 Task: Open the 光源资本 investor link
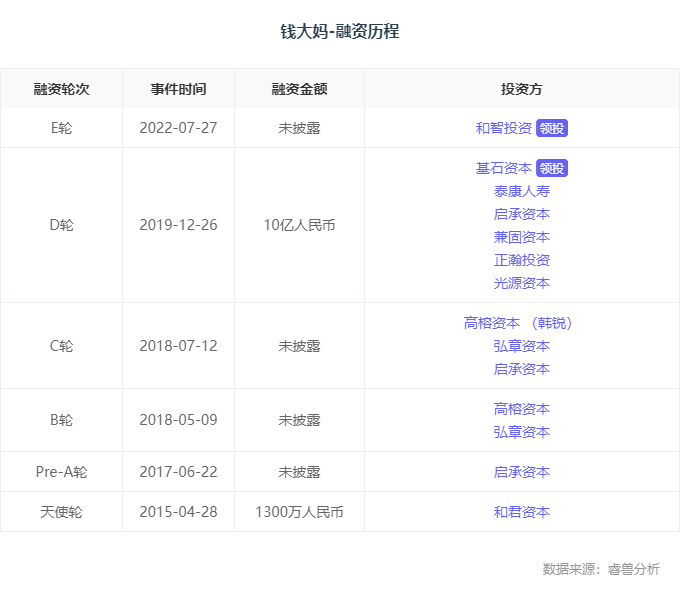click(522, 283)
